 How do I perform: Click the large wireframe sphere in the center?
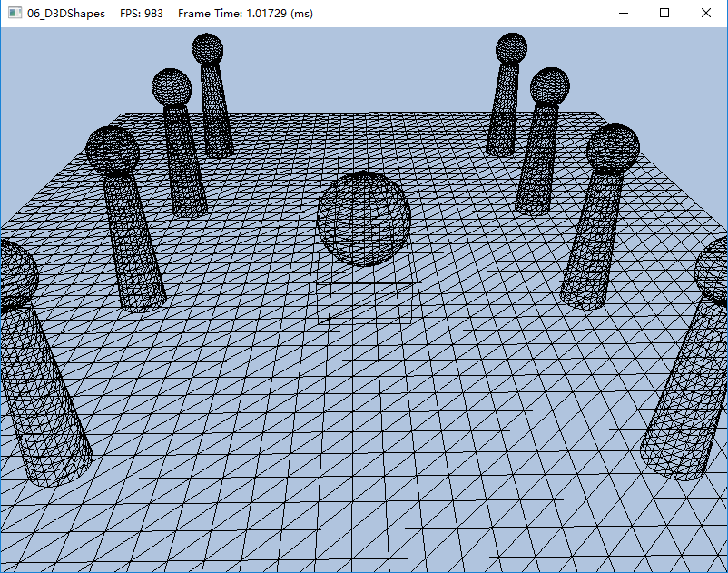pyautogui.click(x=363, y=218)
